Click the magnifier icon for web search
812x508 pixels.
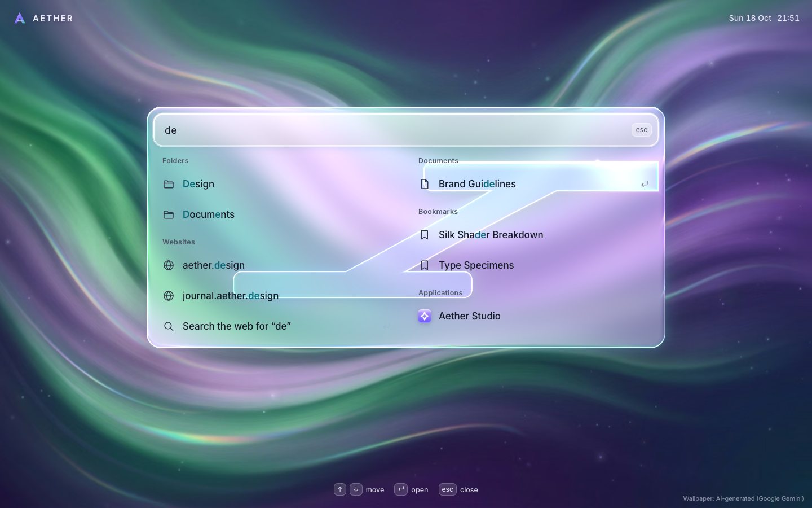pyautogui.click(x=169, y=326)
